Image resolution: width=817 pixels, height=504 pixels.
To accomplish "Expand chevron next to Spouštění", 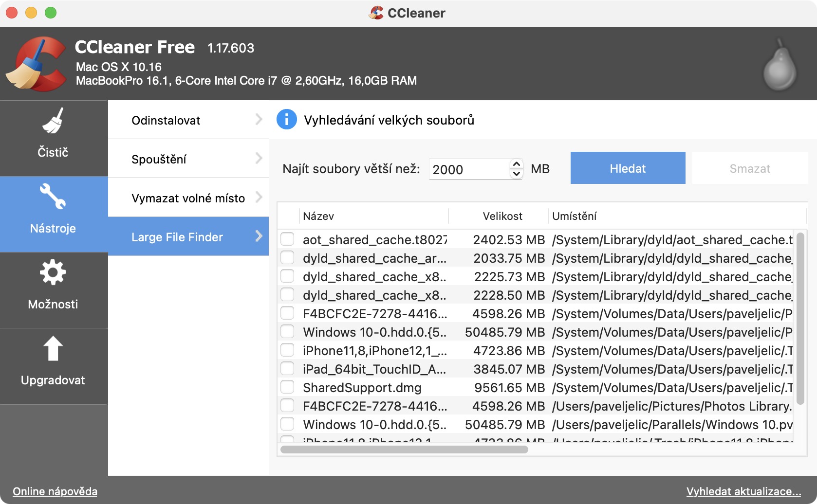I will [259, 158].
